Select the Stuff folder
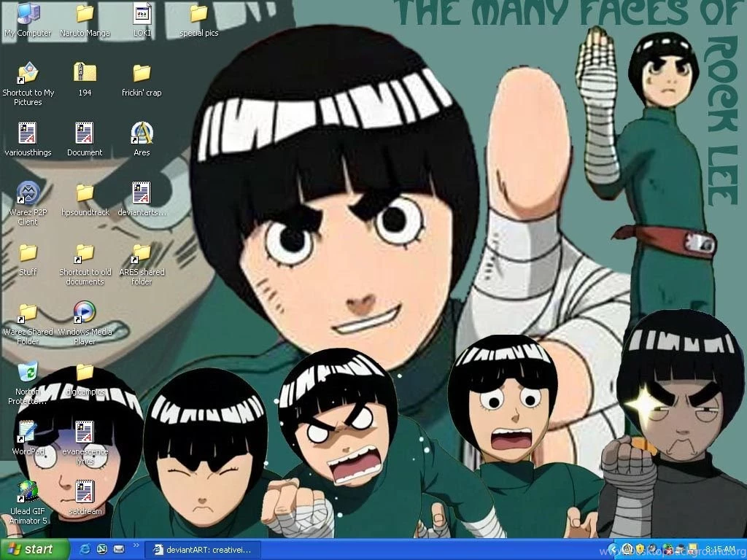The width and height of the screenshot is (747, 560). (28, 259)
